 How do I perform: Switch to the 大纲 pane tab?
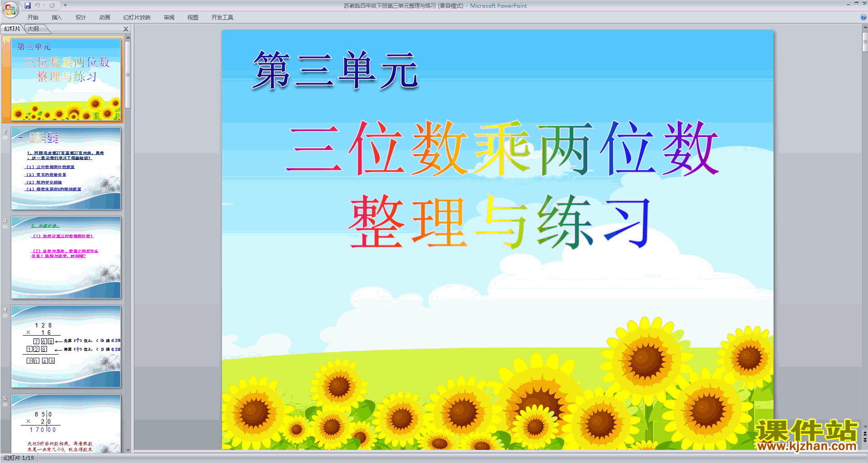pos(33,29)
